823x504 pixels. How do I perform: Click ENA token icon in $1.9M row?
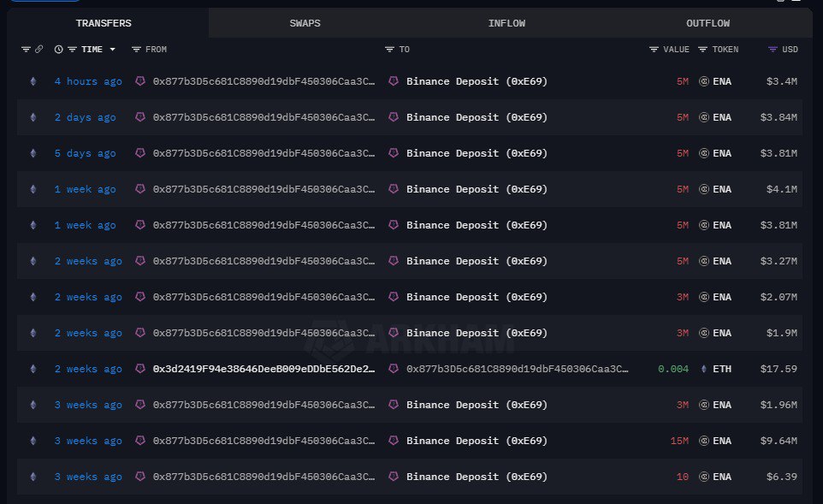[x=704, y=333]
